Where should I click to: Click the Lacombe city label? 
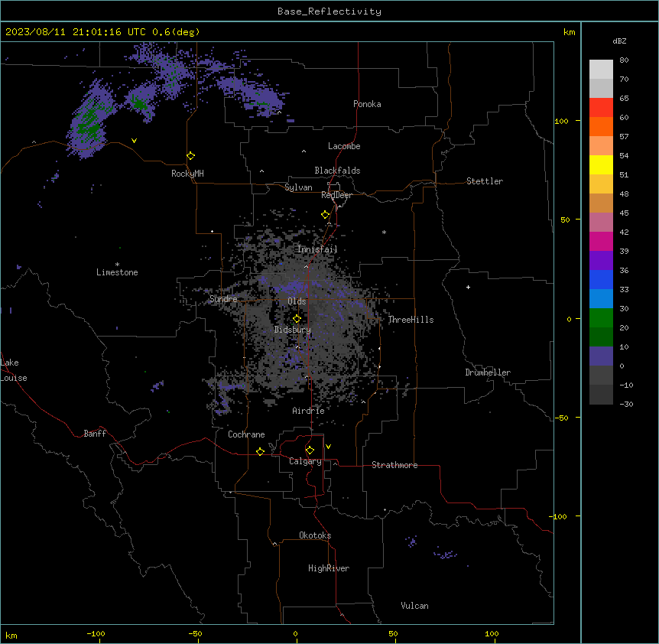[x=344, y=146]
